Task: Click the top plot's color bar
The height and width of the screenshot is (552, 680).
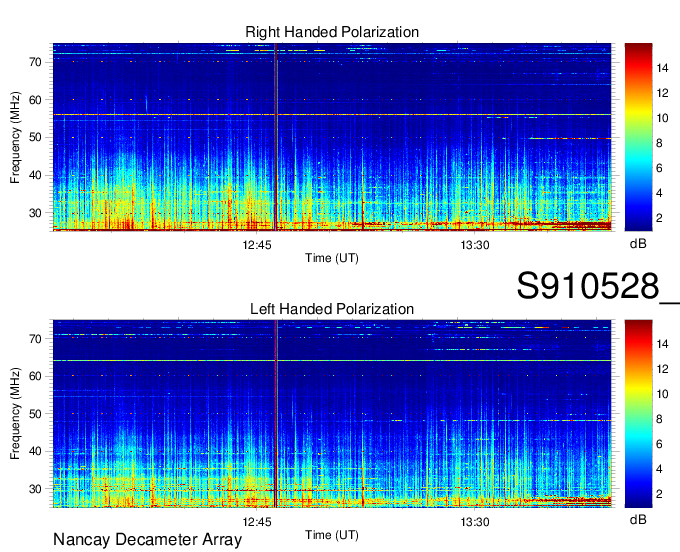Action: pyautogui.click(x=638, y=137)
